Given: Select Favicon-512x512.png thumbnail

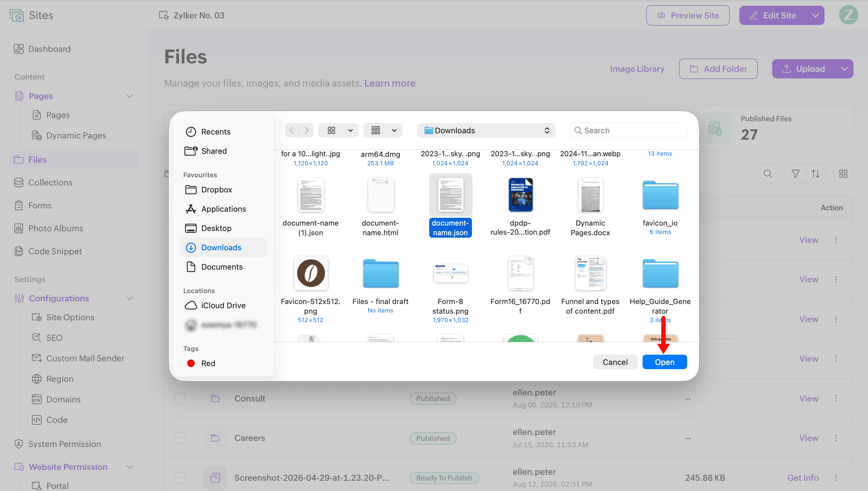Looking at the screenshot, I should [x=310, y=273].
